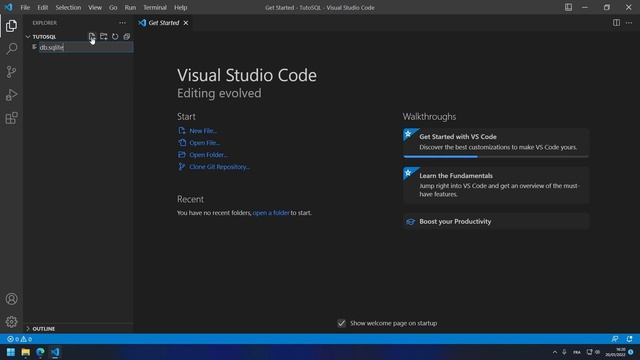Screen dimensions: 640x360
Task: Open the Run and Debug view
Action: [11, 95]
